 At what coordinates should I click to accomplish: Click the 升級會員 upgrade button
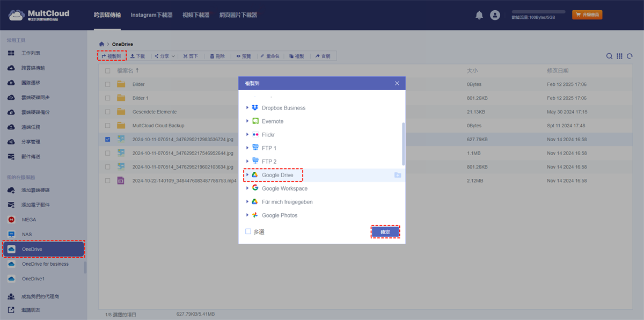(x=587, y=15)
